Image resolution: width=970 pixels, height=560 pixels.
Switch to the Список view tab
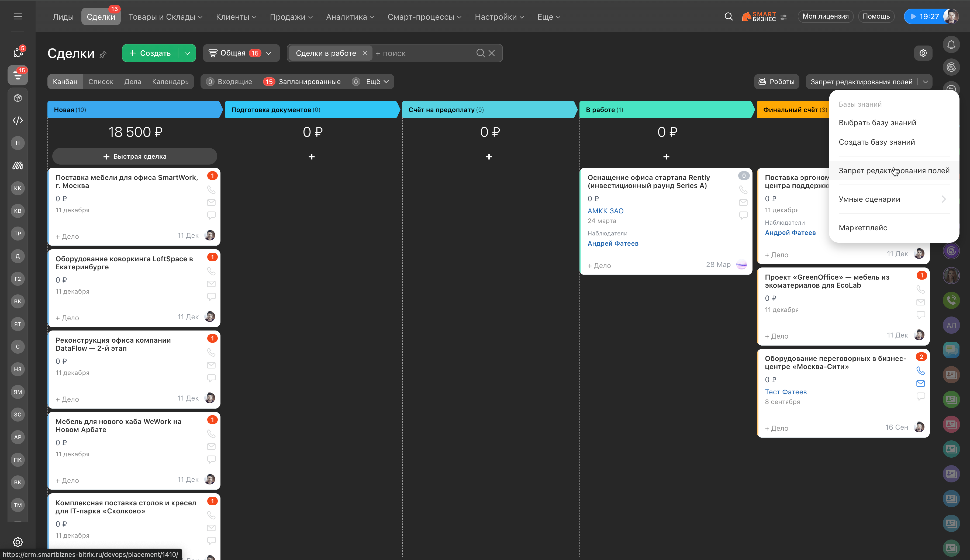(x=101, y=82)
